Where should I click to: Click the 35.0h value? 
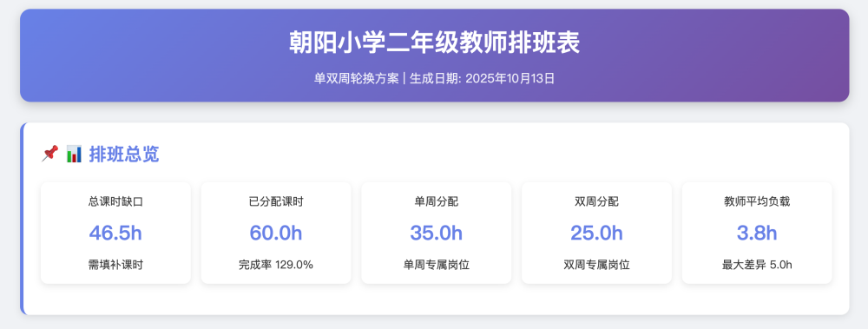tap(437, 233)
